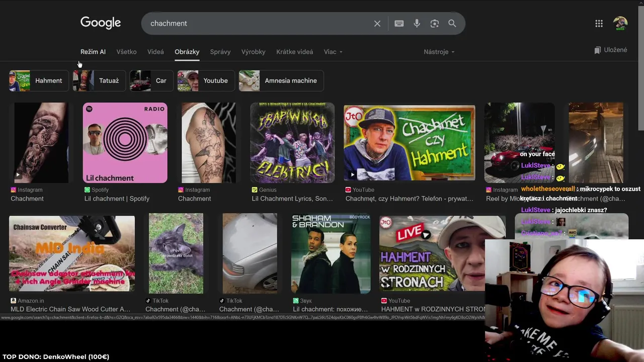Select the Obrázky tab

[x=187, y=52]
